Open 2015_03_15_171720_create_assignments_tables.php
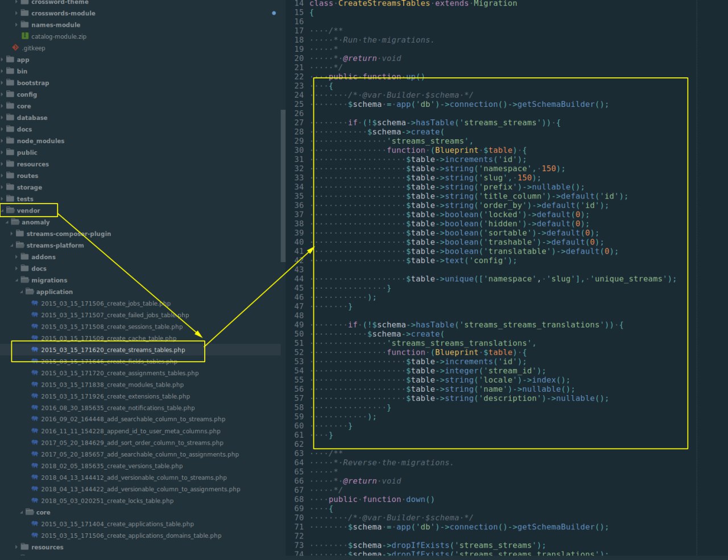This screenshot has width=728, height=560. click(x=119, y=373)
